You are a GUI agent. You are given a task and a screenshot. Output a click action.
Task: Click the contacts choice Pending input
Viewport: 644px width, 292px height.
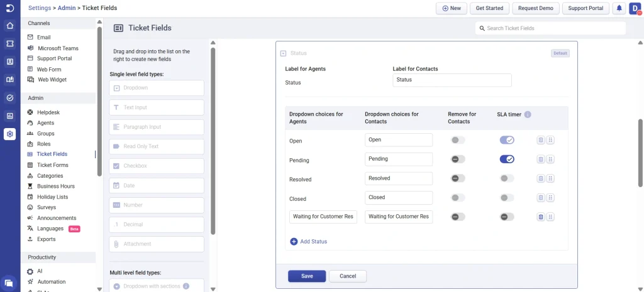pyautogui.click(x=399, y=159)
